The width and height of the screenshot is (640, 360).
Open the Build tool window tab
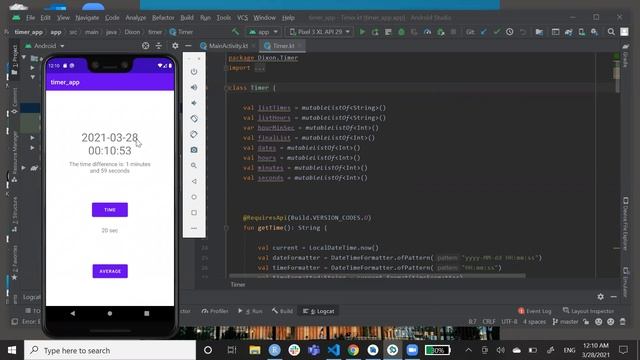[x=282, y=311]
